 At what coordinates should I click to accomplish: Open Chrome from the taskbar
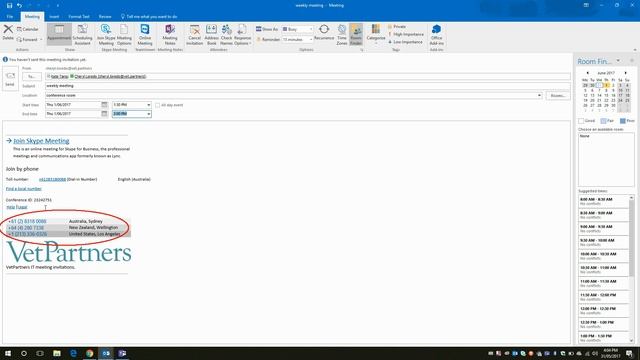[x=89, y=353]
